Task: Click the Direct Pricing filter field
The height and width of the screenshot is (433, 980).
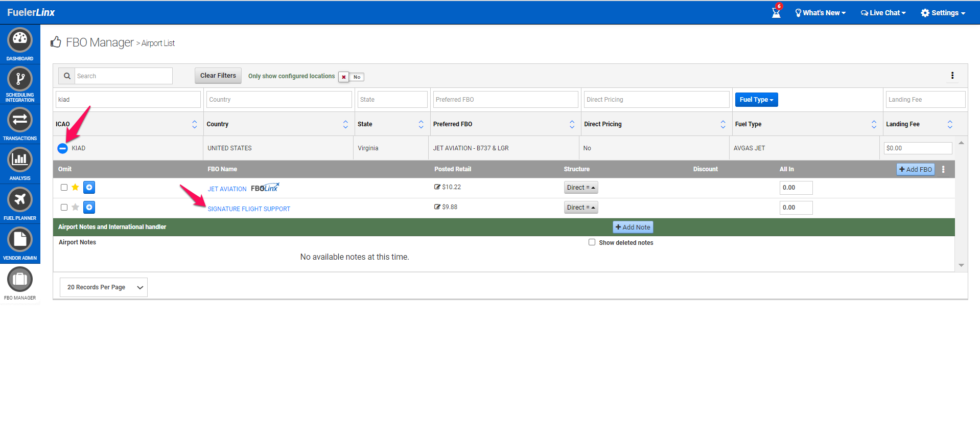Action: point(657,100)
